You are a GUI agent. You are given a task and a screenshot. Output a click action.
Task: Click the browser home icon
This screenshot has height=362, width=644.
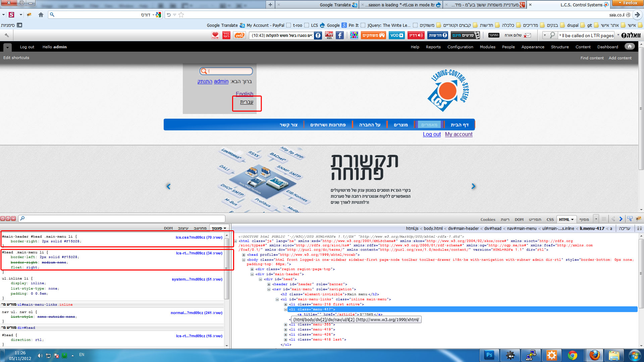coord(41,15)
